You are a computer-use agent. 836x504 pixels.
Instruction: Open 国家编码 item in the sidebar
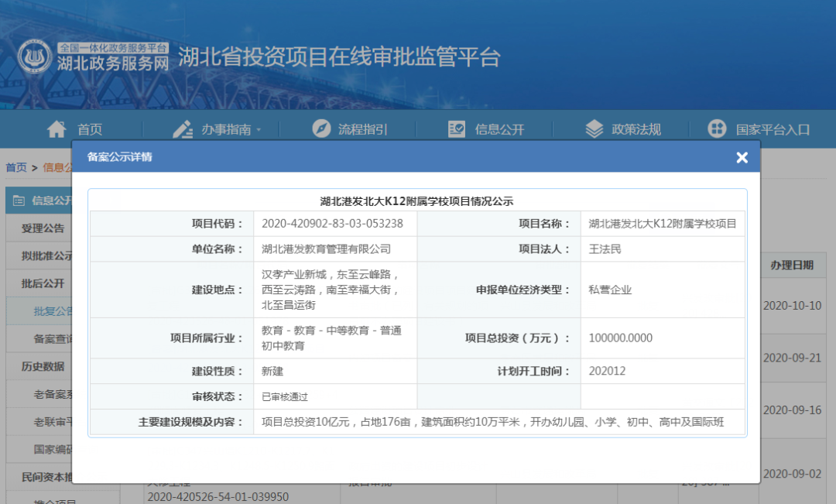pos(53,449)
